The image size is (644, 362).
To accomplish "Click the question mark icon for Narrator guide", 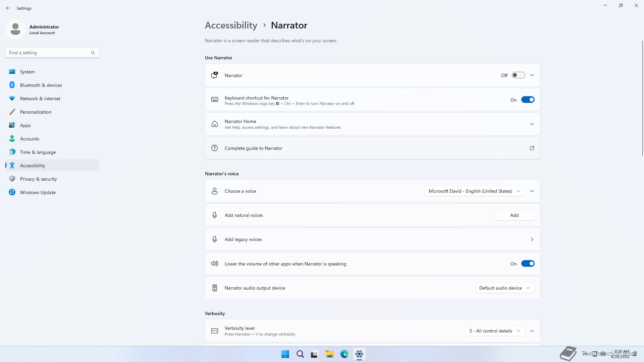I will point(215,148).
